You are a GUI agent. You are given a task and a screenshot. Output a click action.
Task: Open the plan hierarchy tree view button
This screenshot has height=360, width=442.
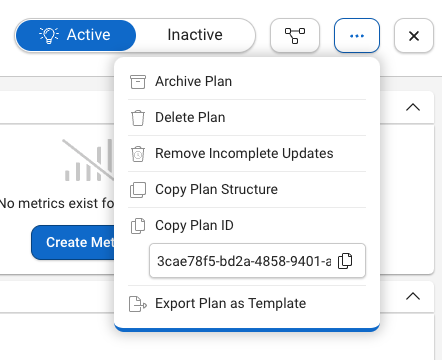[x=295, y=36]
